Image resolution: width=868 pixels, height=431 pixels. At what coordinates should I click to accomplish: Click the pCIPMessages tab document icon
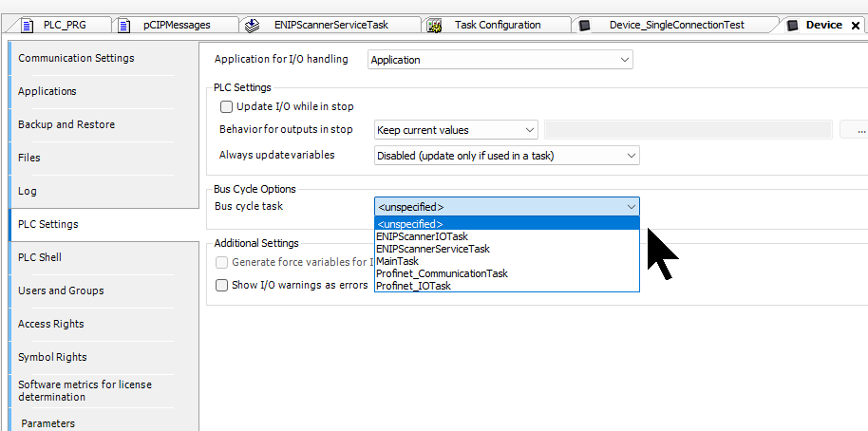point(124,26)
